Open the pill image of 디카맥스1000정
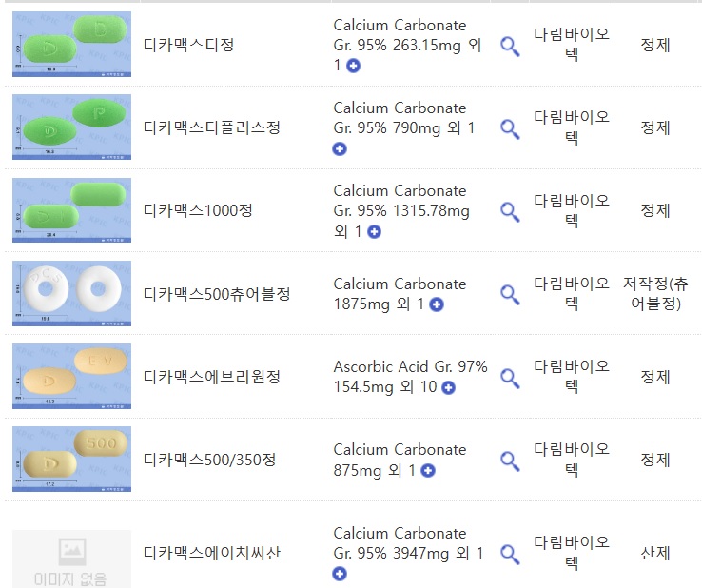The width and height of the screenshot is (702, 588). click(71, 210)
